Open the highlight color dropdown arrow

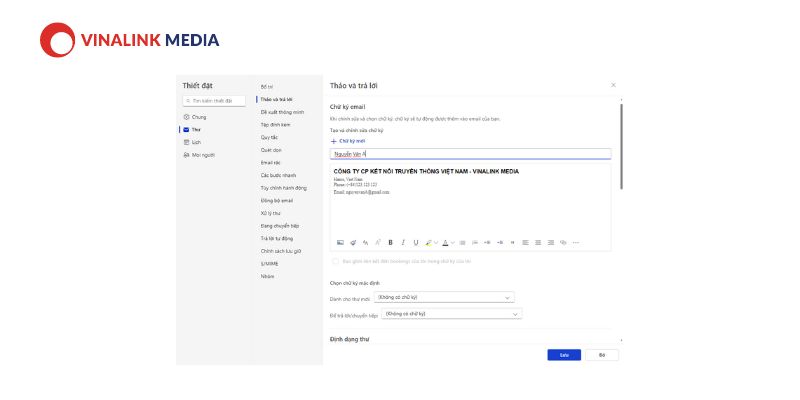click(x=436, y=243)
